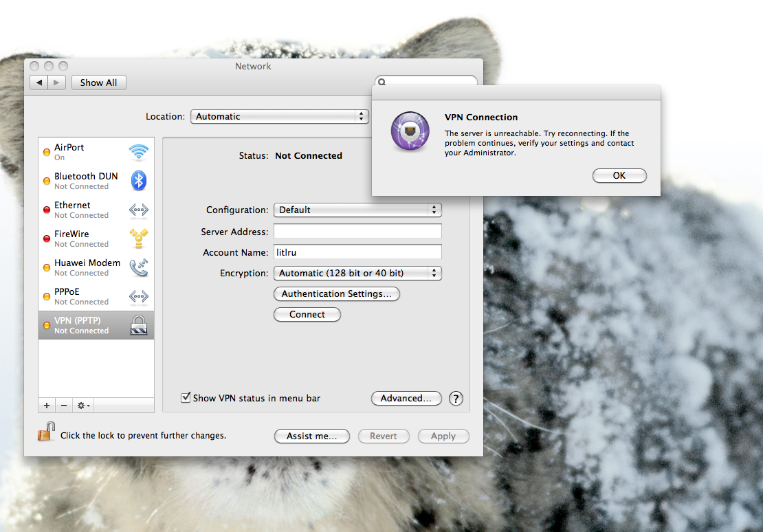The image size is (763, 532).
Task: Click the Not Connected status text
Action: click(309, 156)
